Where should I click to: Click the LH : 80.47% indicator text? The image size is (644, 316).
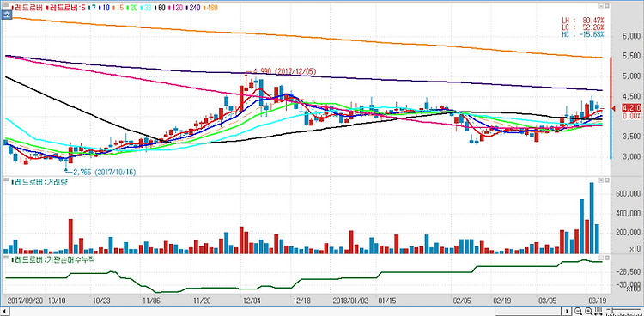click(583, 20)
